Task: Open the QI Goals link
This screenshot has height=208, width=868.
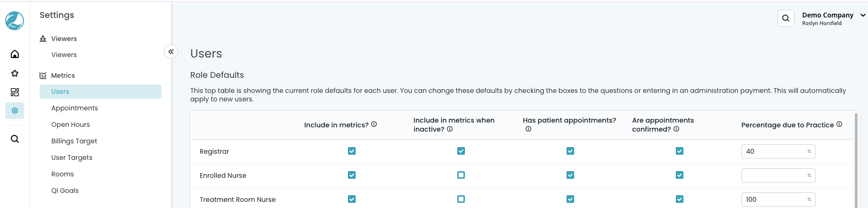Action: [x=65, y=191]
